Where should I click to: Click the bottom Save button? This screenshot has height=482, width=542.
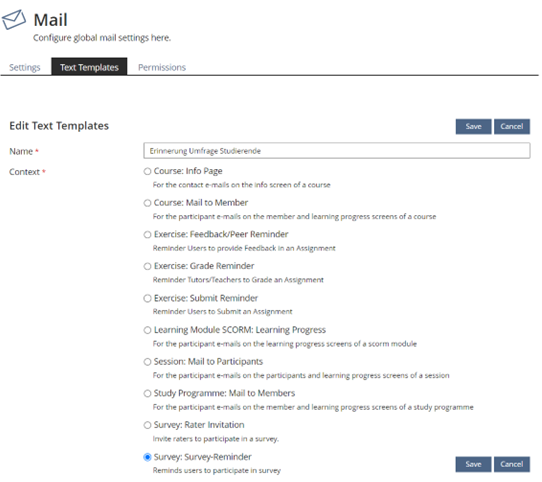(473, 464)
